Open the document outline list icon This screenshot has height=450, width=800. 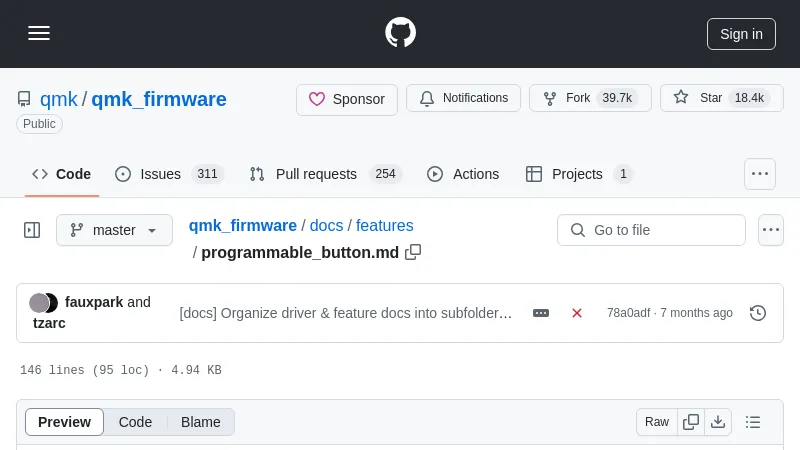(x=753, y=422)
